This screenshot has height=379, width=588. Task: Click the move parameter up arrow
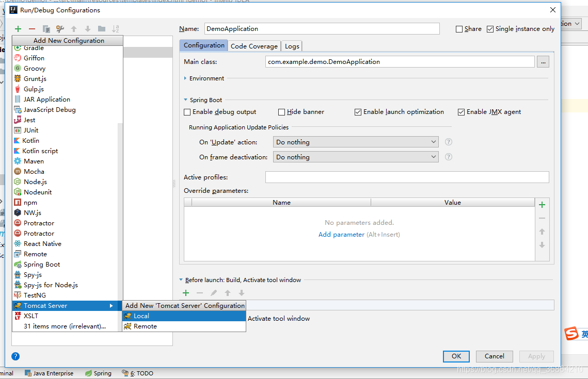click(542, 232)
